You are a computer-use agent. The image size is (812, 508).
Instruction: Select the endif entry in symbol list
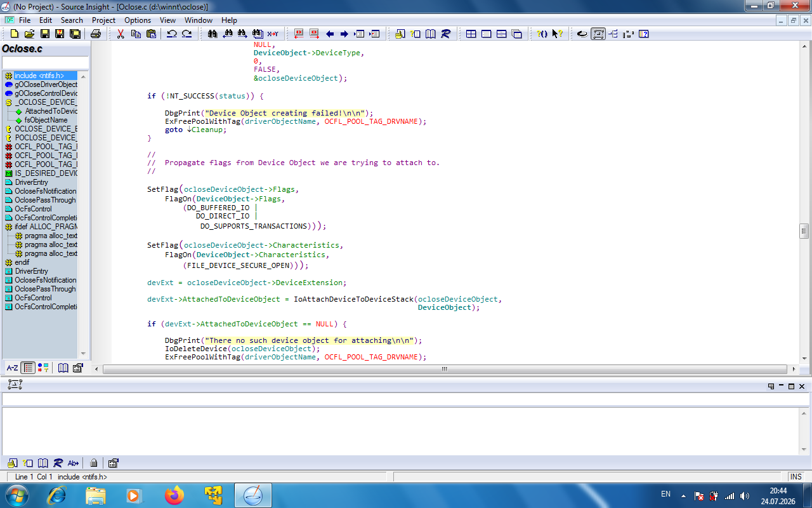point(22,262)
